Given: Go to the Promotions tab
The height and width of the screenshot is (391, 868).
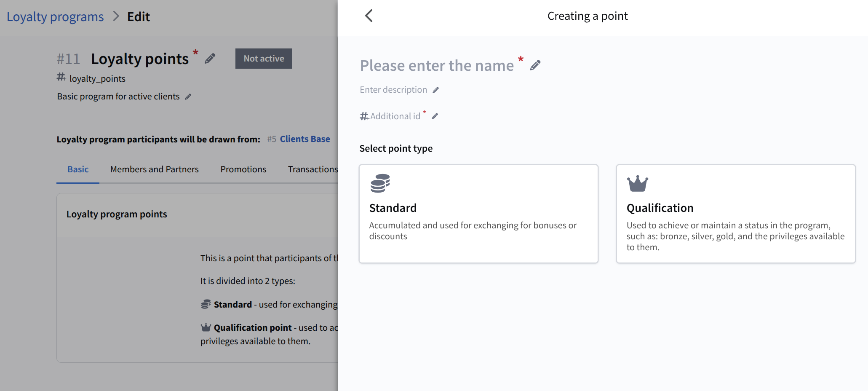Looking at the screenshot, I should point(243,169).
